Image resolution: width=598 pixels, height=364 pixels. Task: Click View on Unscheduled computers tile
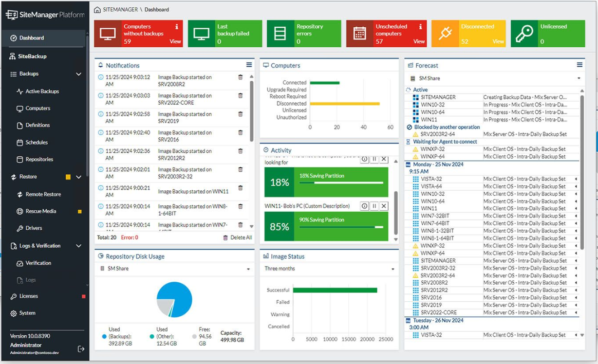pos(419,41)
